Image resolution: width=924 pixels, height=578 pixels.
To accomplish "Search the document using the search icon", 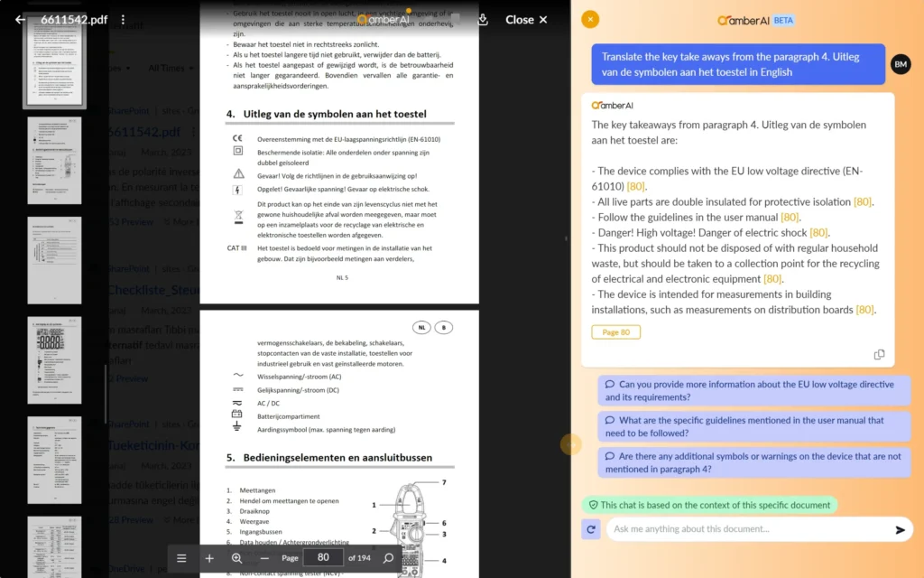I will click(x=389, y=558).
